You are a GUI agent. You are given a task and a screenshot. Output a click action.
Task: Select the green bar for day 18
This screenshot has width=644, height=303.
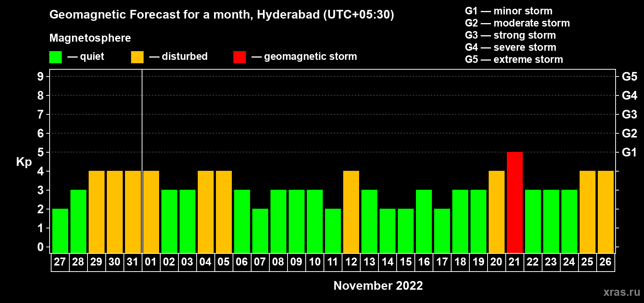[460, 221]
